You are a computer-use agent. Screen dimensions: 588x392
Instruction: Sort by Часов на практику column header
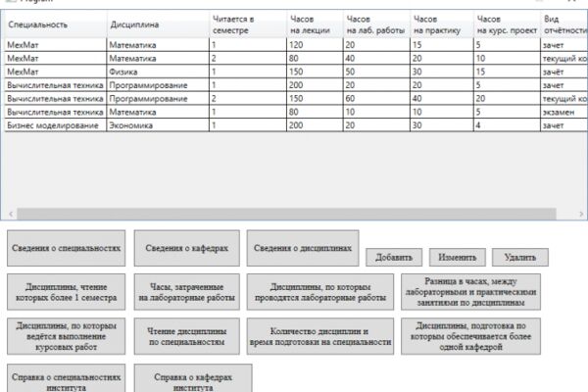[x=442, y=24]
